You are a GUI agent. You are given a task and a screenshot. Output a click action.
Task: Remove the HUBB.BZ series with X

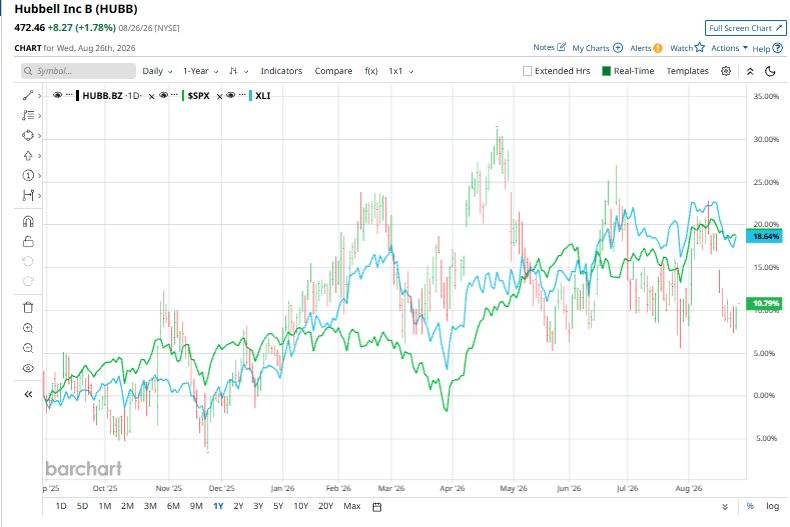pyautogui.click(x=151, y=96)
